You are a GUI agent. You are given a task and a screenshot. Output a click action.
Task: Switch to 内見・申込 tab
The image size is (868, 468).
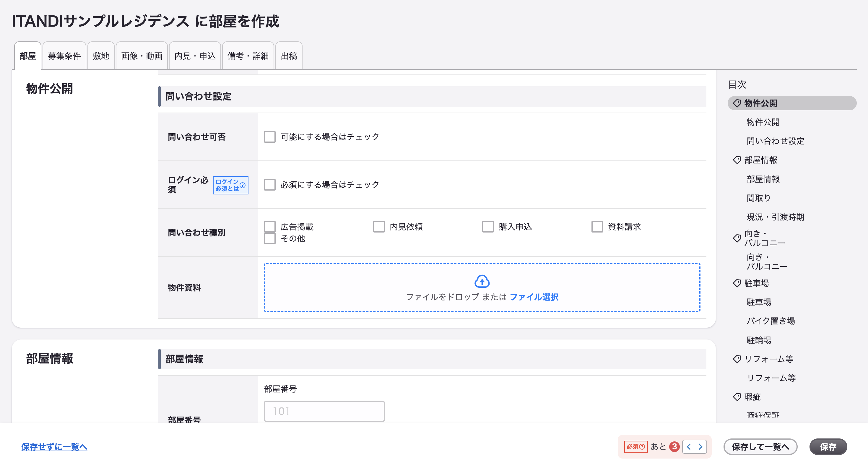pyautogui.click(x=195, y=56)
